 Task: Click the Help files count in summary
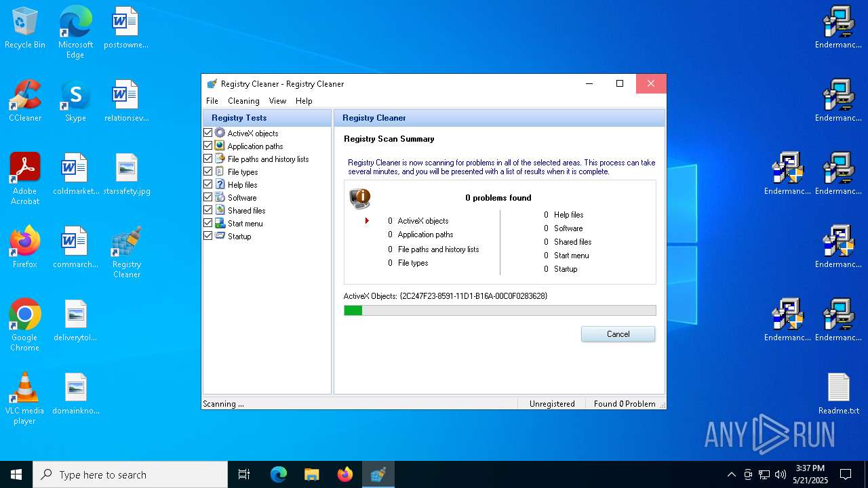pos(546,215)
